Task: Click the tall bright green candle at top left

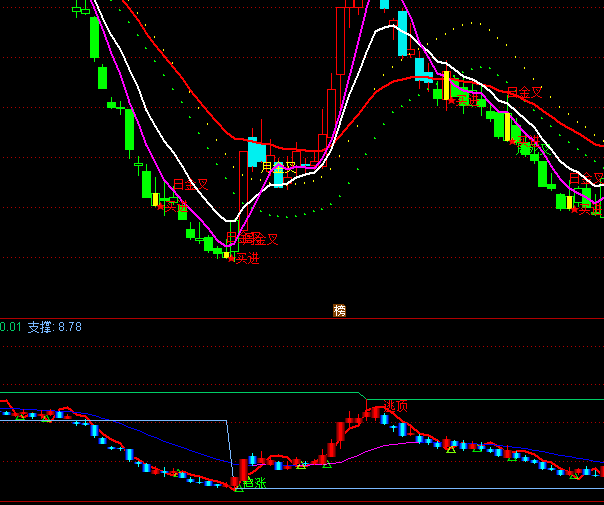Action: 94,38
